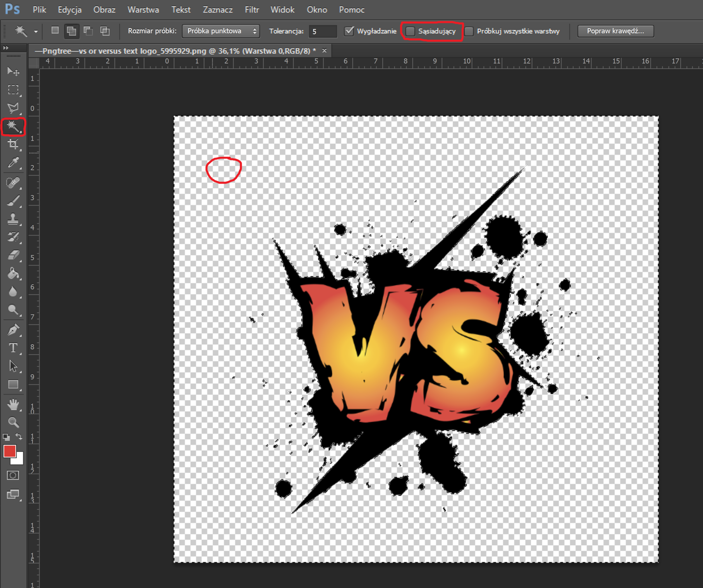The image size is (703, 588).
Task: Select the Crop tool
Action: point(13,144)
